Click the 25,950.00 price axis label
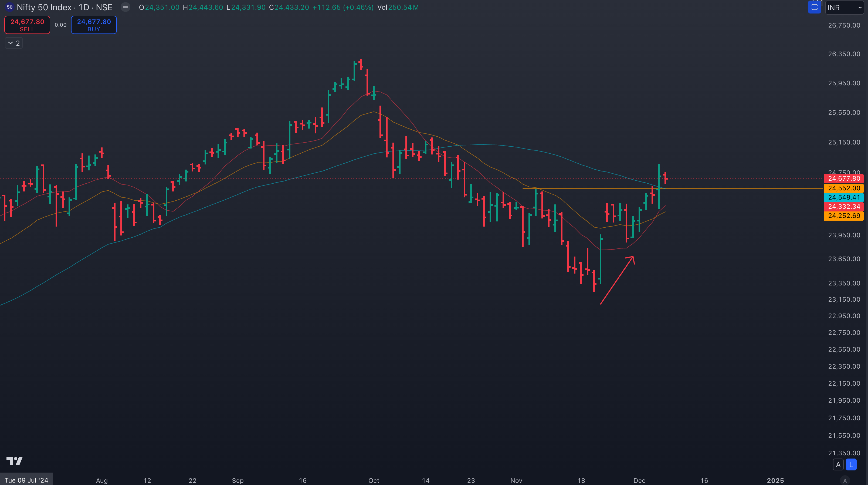 pyautogui.click(x=844, y=83)
